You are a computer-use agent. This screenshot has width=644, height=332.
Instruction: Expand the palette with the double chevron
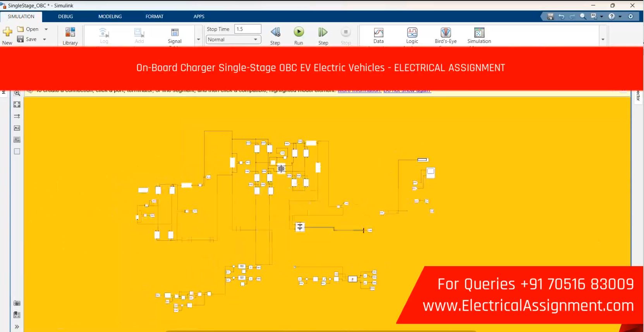click(x=17, y=327)
